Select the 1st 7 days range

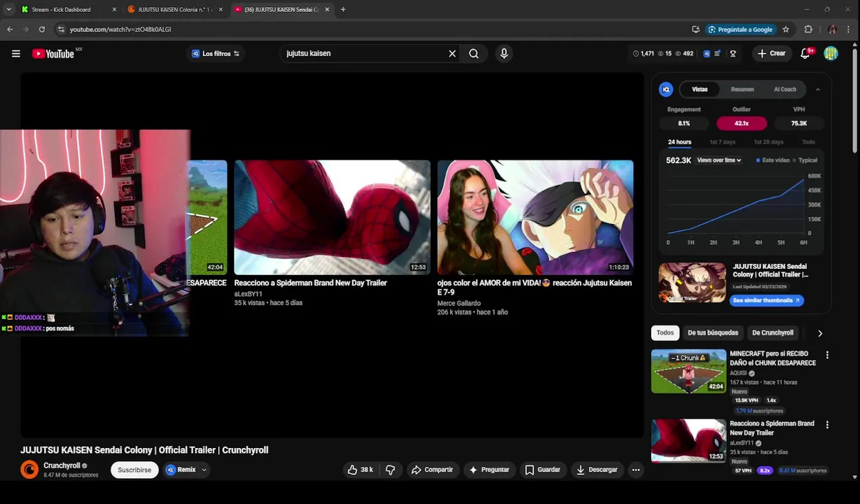(723, 142)
